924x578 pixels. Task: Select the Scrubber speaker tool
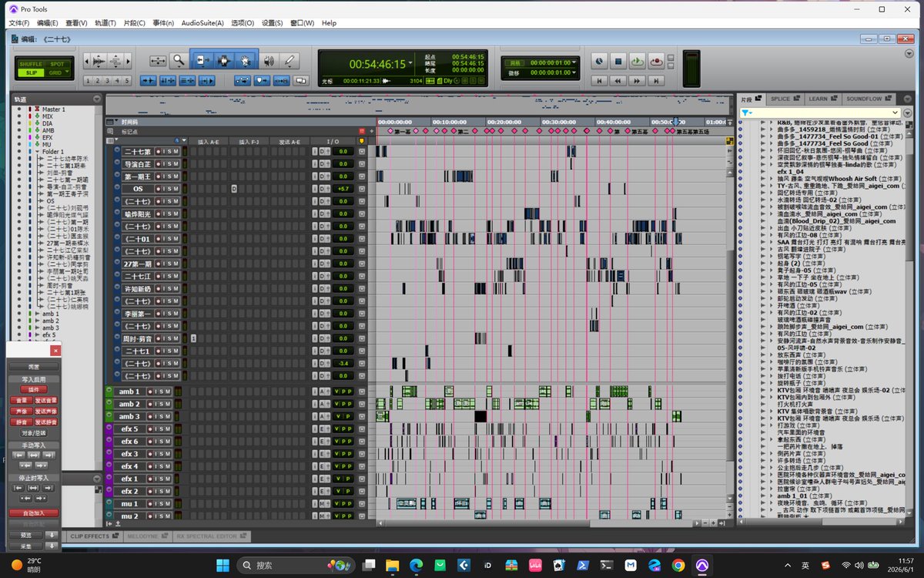click(x=269, y=60)
